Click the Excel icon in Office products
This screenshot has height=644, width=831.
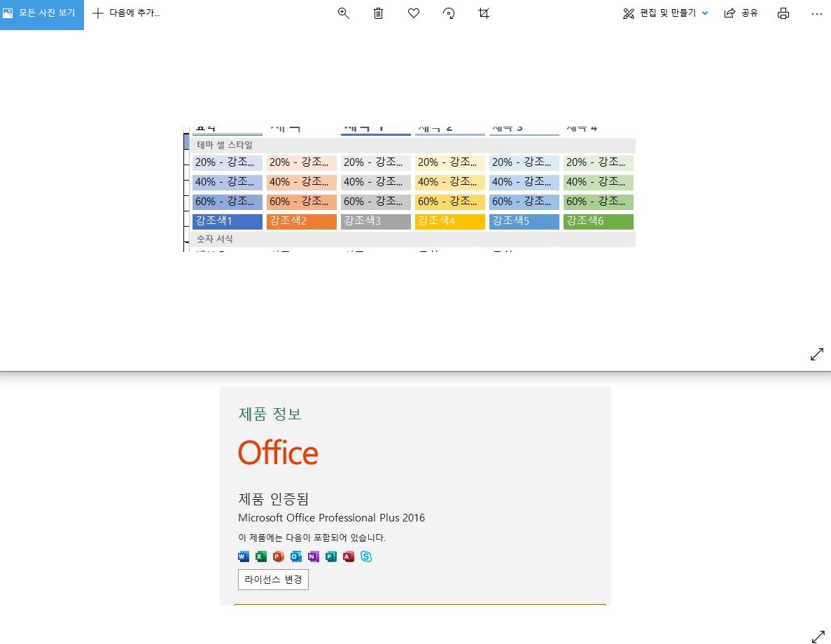click(x=261, y=556)
